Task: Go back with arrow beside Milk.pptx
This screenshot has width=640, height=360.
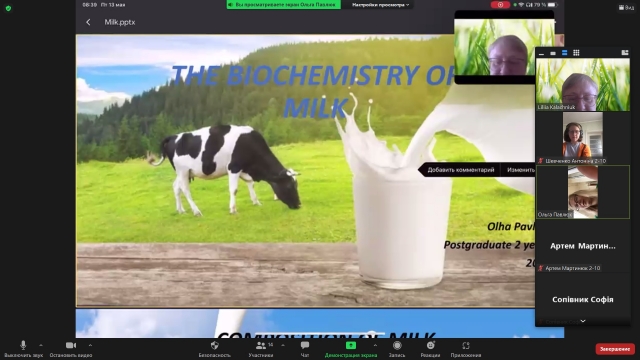Action: (x=88, y=22)
